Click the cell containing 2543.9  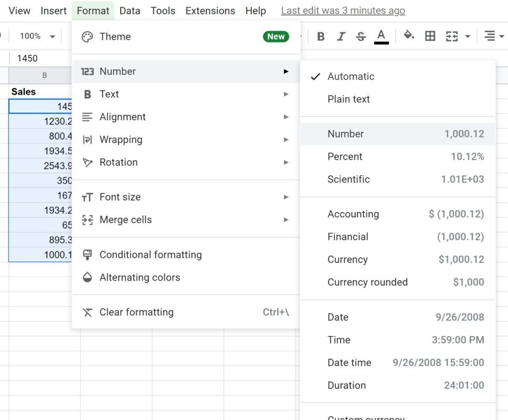click(x=40, y=165)
